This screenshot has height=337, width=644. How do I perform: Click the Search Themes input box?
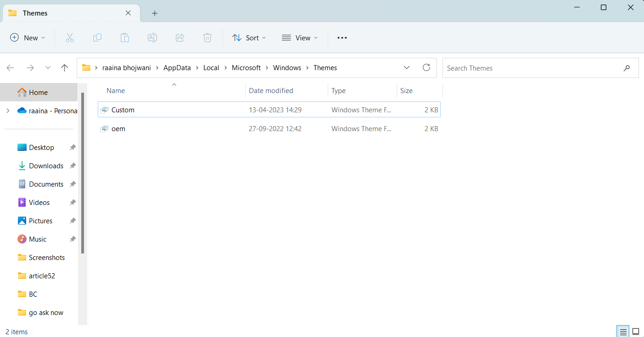point(532,68)
